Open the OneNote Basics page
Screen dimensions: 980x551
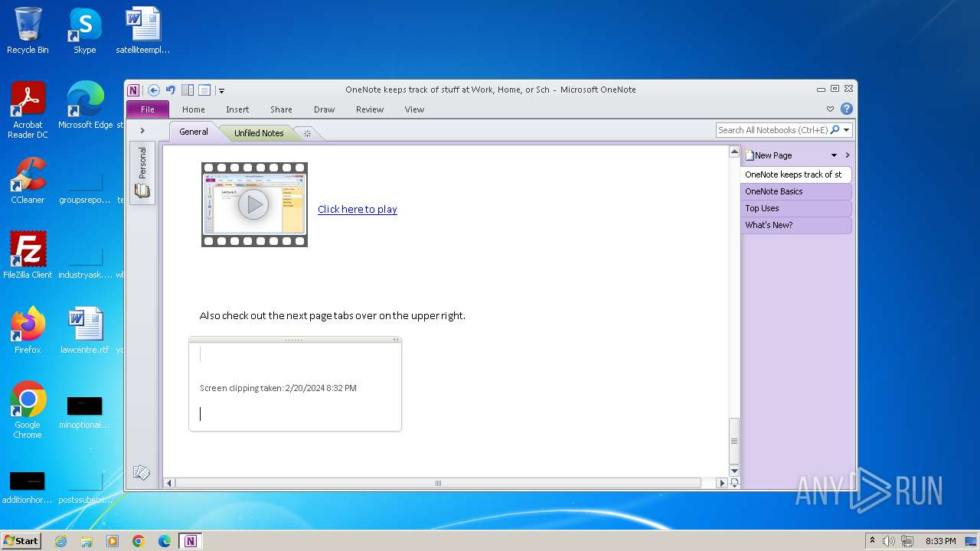coord(796,191)
